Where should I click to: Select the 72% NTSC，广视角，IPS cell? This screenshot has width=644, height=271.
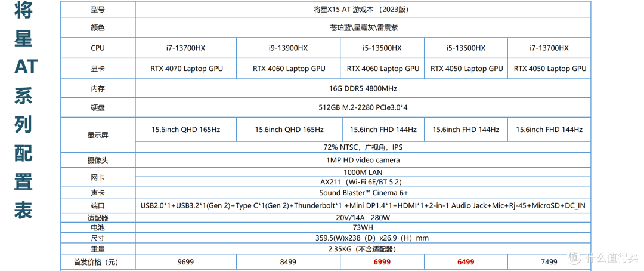click(x=363, y=147)
